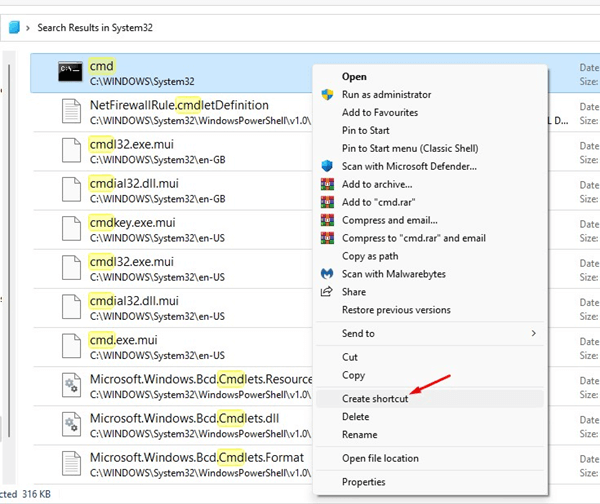Click the left pane vertical scrollbar
Screen dimensions: 600x504
tap(9, 251)
